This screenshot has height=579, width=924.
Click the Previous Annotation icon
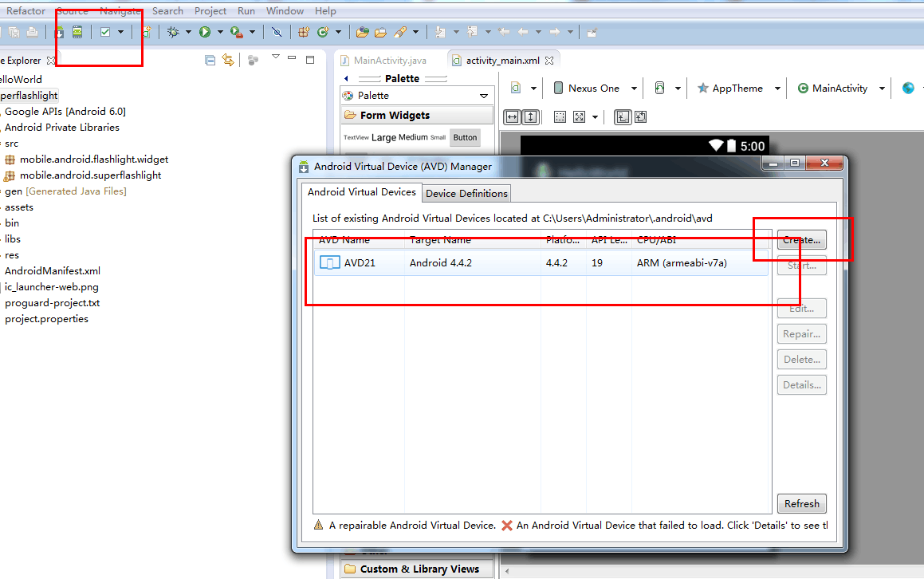472,33
